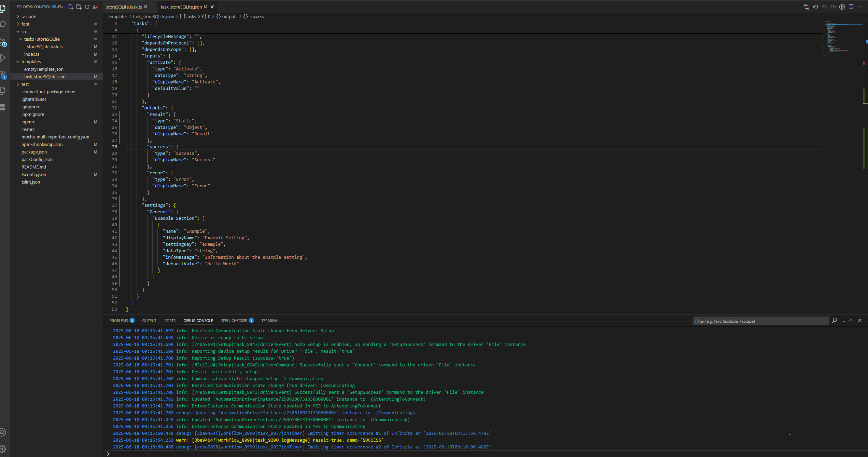Click the warn log line with result=true
The width and height of the screenshot is (868, 457).
tap(248, 440)
